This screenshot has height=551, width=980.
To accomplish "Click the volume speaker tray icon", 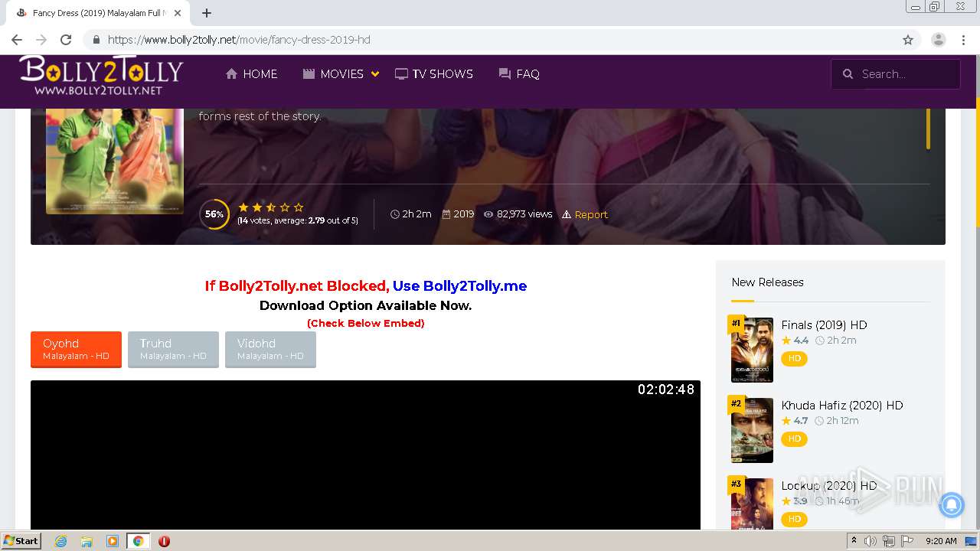I will pyautogui.click(x=871, y=541).
